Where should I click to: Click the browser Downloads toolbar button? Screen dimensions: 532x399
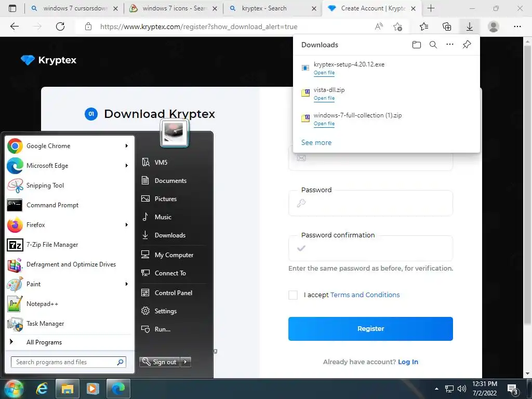coord(470,26)
